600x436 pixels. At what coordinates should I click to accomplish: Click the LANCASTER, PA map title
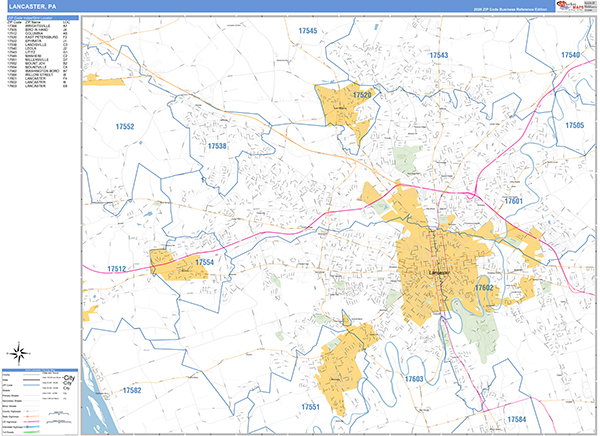point(33,6)
